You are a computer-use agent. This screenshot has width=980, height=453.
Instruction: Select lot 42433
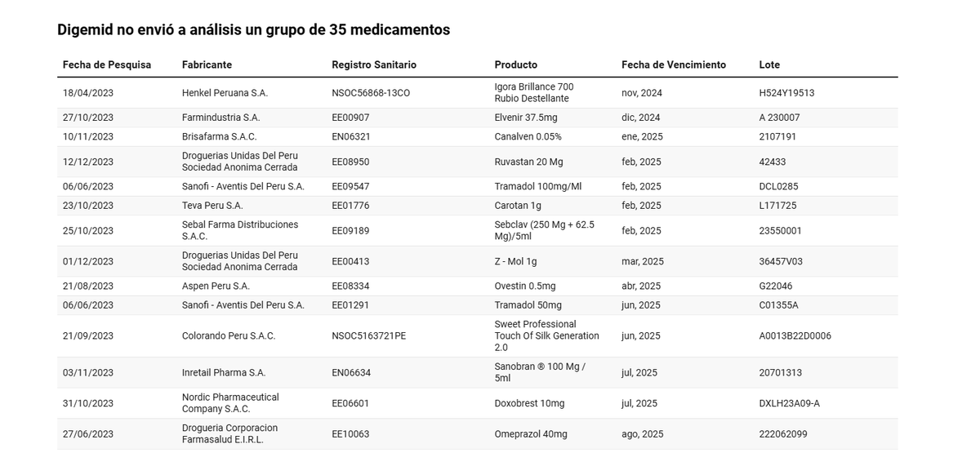pos(773,162)
